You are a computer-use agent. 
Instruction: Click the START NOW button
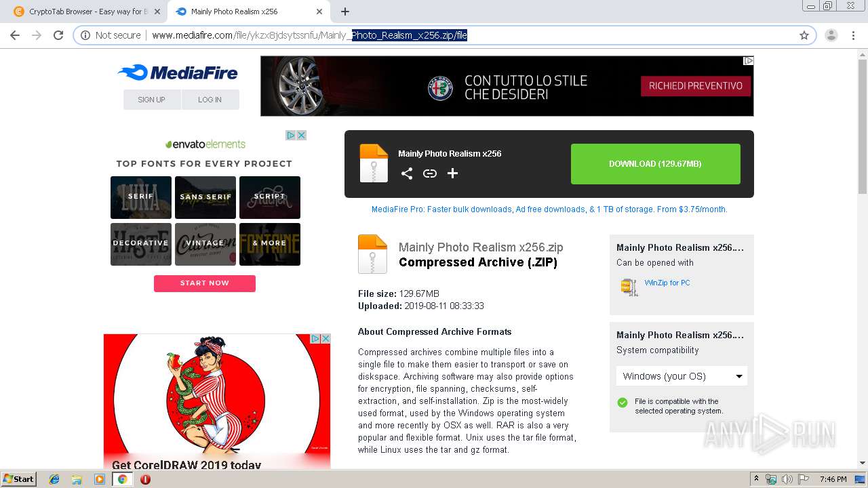[x=205, y=283]
